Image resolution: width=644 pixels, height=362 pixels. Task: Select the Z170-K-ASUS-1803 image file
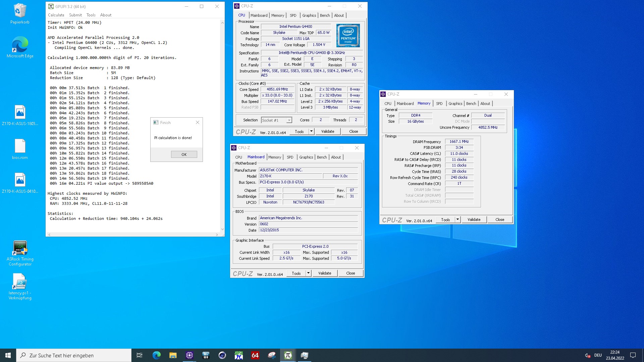coord(20,115)
